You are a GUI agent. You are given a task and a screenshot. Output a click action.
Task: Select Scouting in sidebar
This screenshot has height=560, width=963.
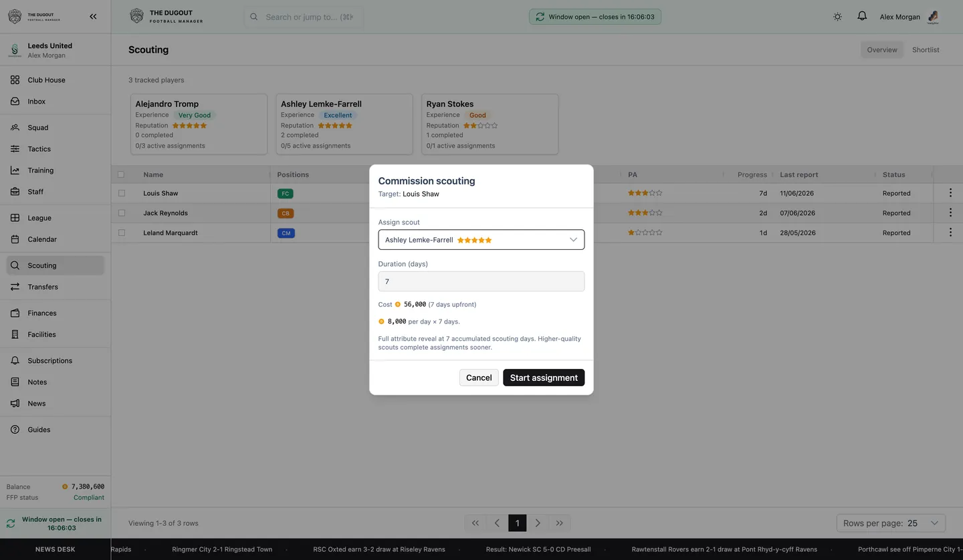(x=56, y=265)
